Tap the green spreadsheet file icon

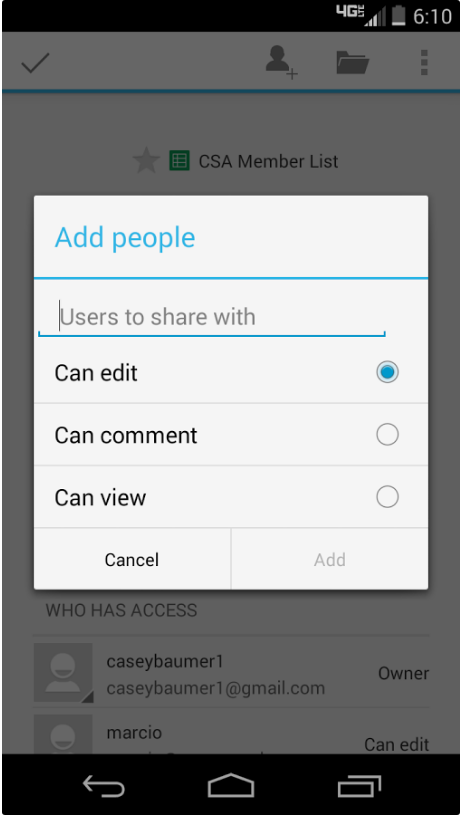point(179,161)
